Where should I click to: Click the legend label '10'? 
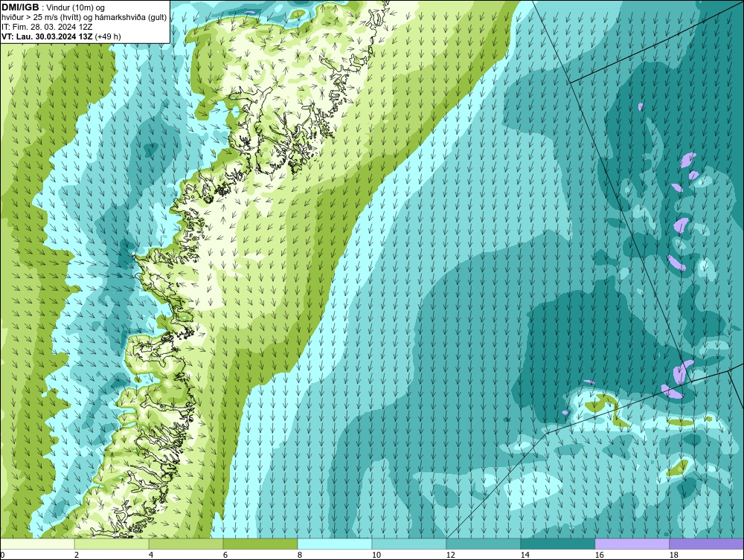(x=376, y=555)
